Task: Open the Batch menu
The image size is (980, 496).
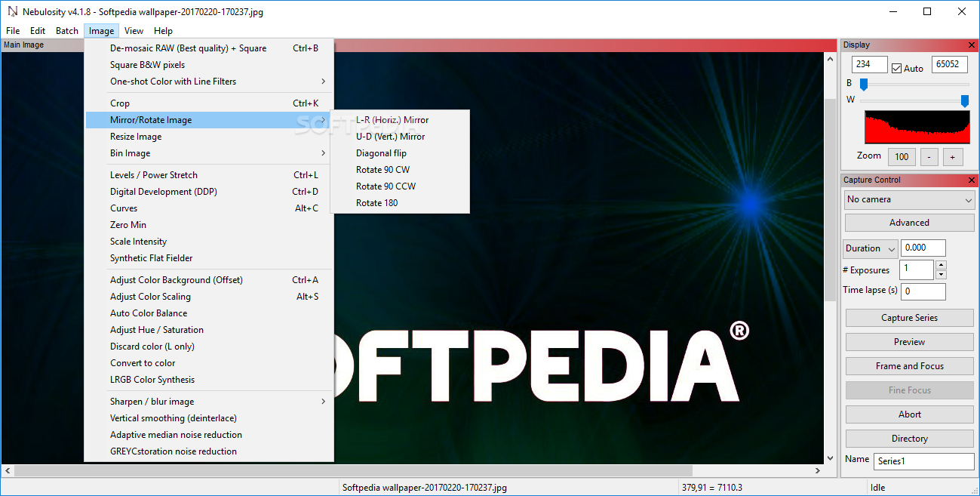Action: (x=67, y=31)
